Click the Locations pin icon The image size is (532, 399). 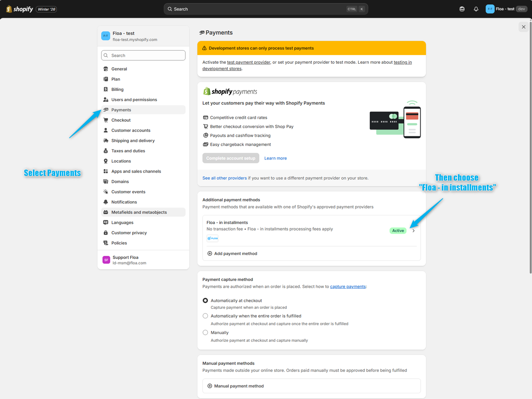(x=106, y=161)
